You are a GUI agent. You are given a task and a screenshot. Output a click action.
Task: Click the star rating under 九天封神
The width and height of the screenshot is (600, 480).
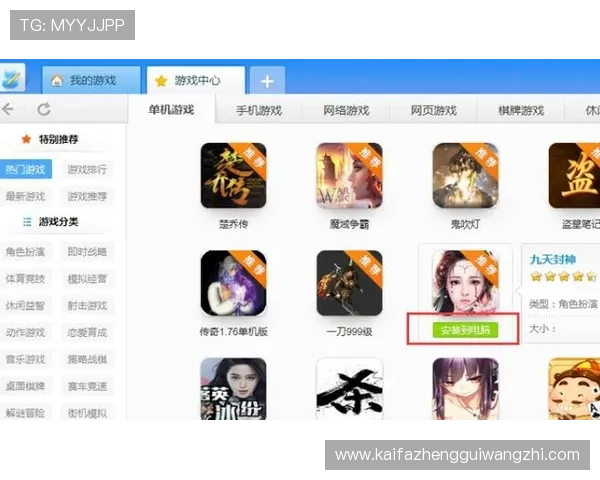pos(563,276)
